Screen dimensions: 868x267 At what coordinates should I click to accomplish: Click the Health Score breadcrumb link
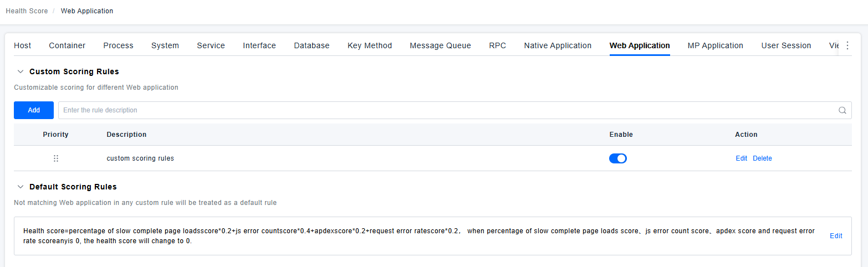coord(27,11)
